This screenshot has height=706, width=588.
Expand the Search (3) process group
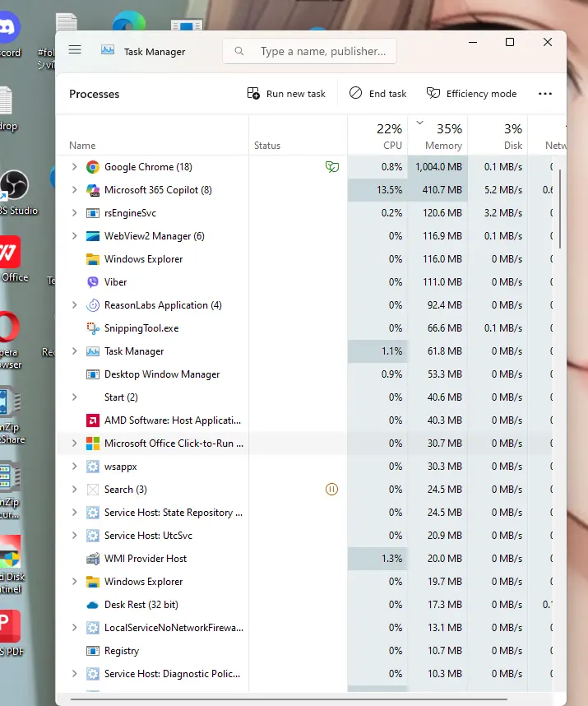pos(74,490)
